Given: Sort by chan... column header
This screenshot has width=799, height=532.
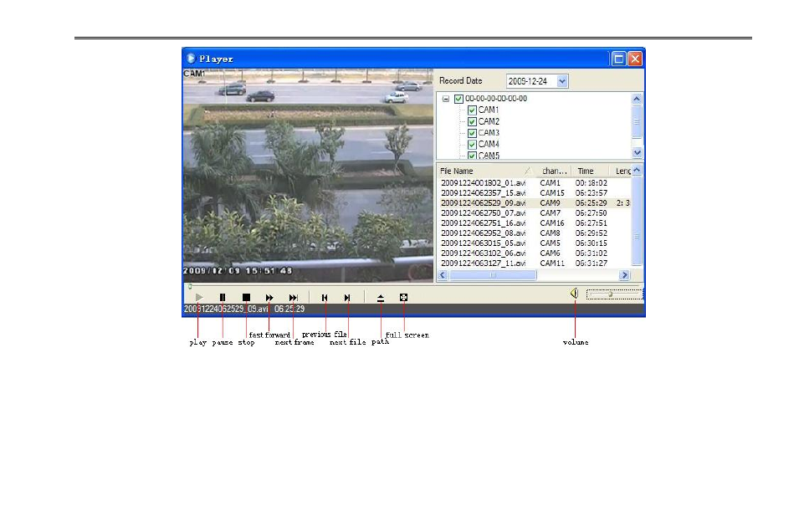Looking at the screenshot, I should tap(553, 171).
